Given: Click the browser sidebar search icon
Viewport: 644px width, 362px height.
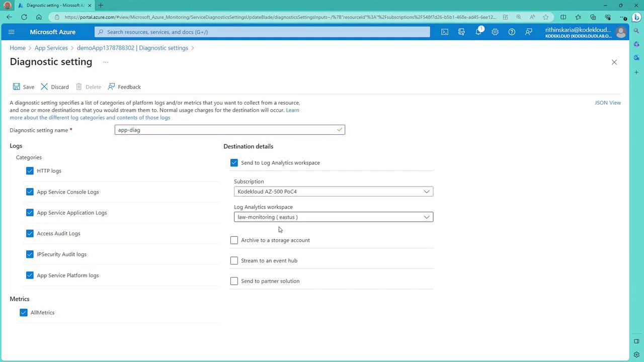Looking at the screenshot, I should [x=636, y=31].
